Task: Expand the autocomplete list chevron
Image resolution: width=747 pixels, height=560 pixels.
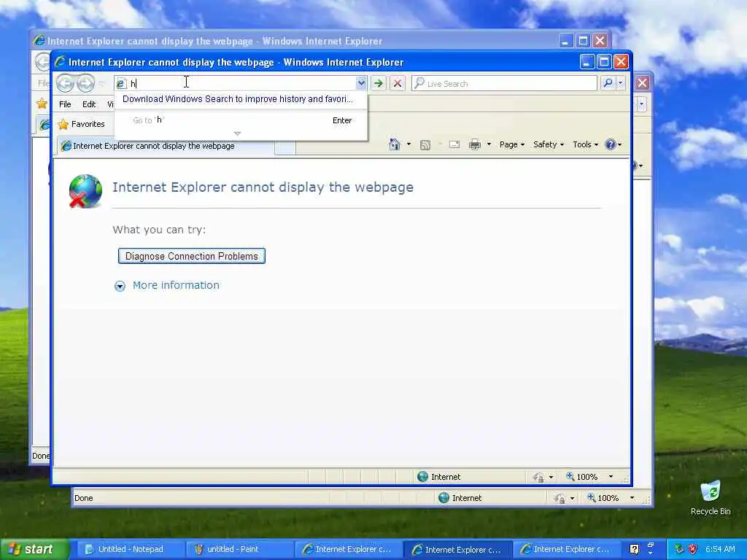Action: [x=237, y=134]
